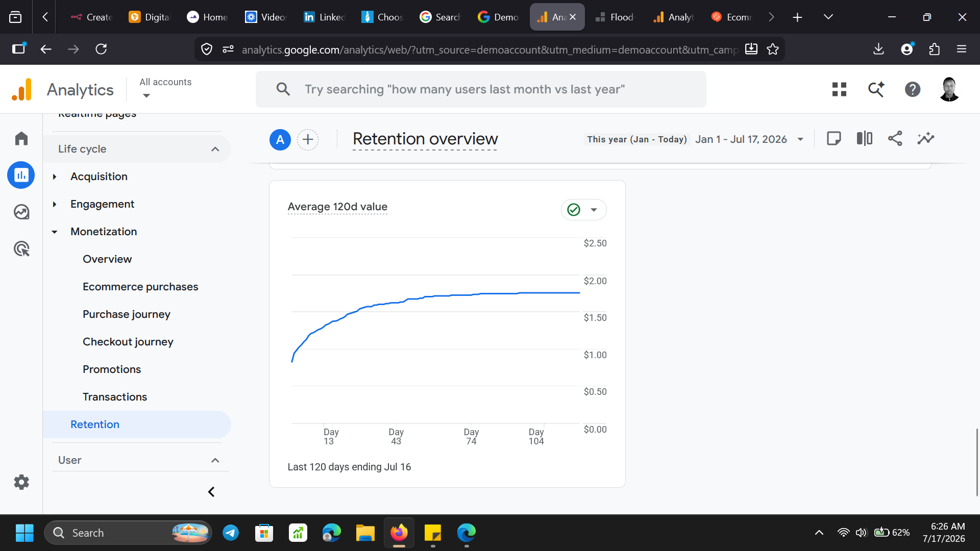The image size is (980, 551).
Task: Open the All accounts dropdown
Action: pyautogui.click(x=165, y=89)
